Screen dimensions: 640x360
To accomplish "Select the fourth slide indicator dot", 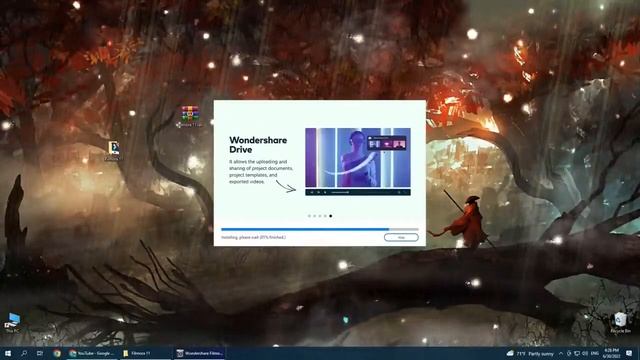I will click(x=325, y=216).
